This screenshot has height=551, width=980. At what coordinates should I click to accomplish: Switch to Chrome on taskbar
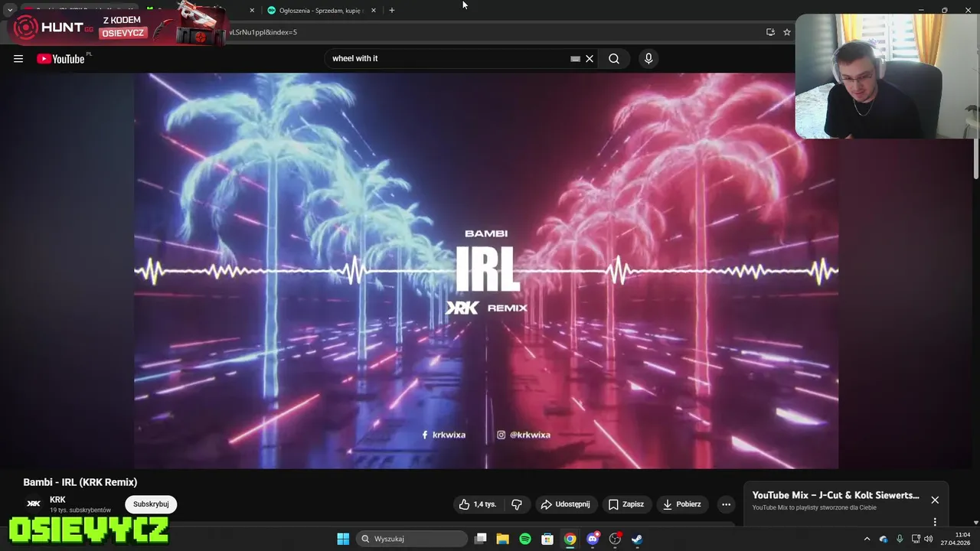570,539
